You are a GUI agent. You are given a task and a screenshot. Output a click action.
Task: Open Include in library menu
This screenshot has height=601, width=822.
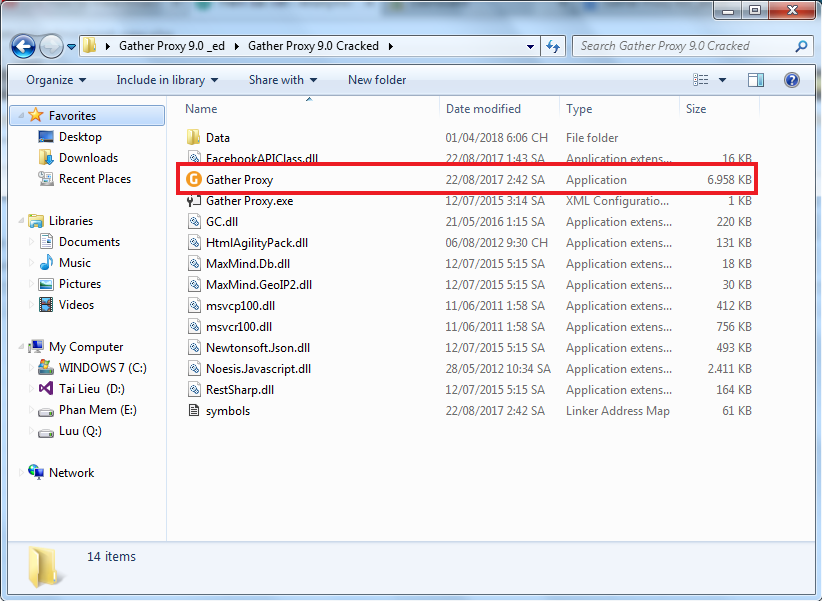(167, 80)
